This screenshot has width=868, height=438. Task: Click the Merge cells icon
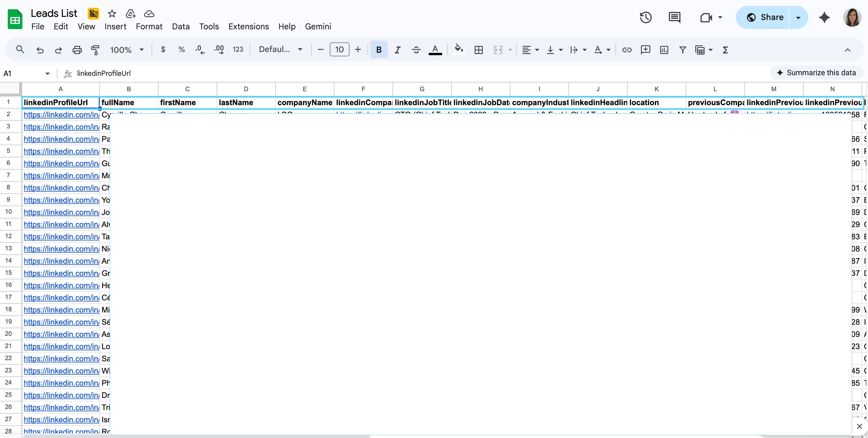(x=498, y=50)
